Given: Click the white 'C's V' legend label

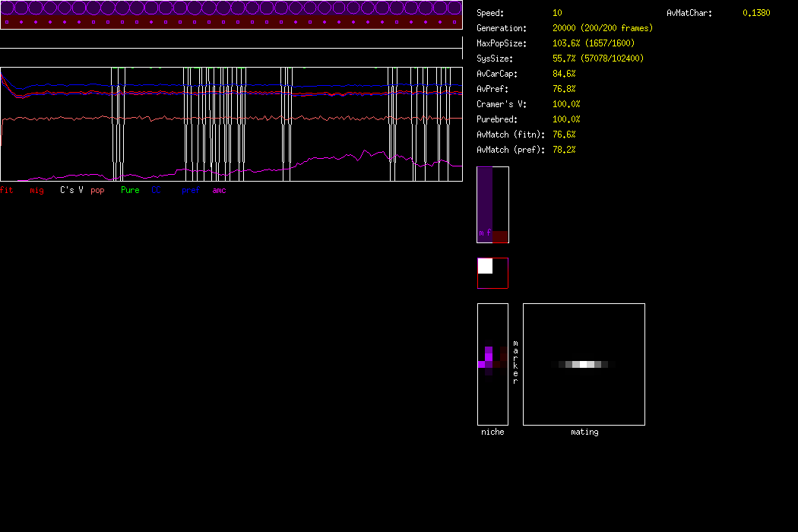Looking at the screenshot, I should 71,190.
